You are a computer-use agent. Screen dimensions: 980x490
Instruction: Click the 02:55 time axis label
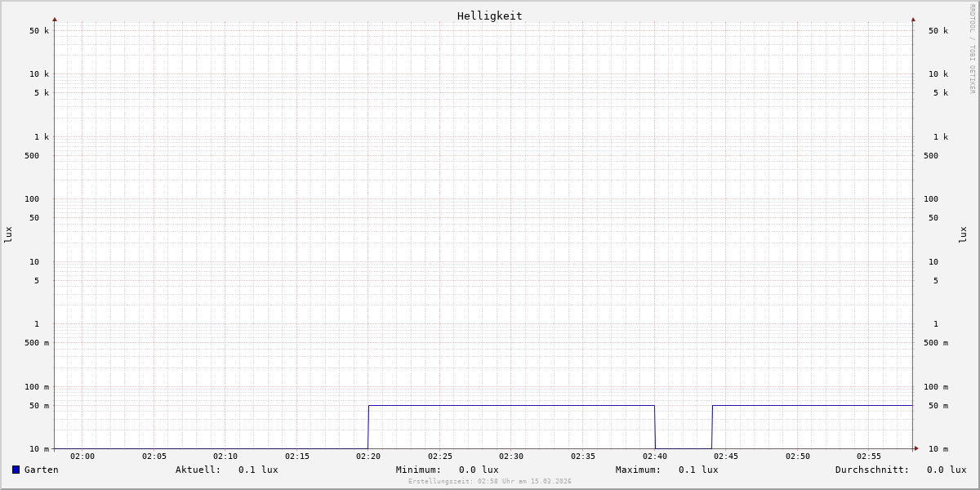coord(869,457)
